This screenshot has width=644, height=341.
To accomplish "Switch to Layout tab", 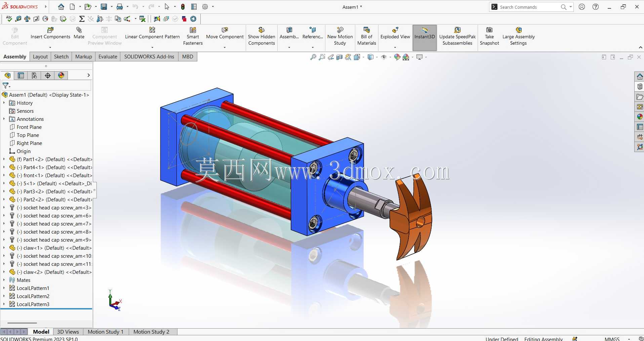I will (x=40, y=57).
